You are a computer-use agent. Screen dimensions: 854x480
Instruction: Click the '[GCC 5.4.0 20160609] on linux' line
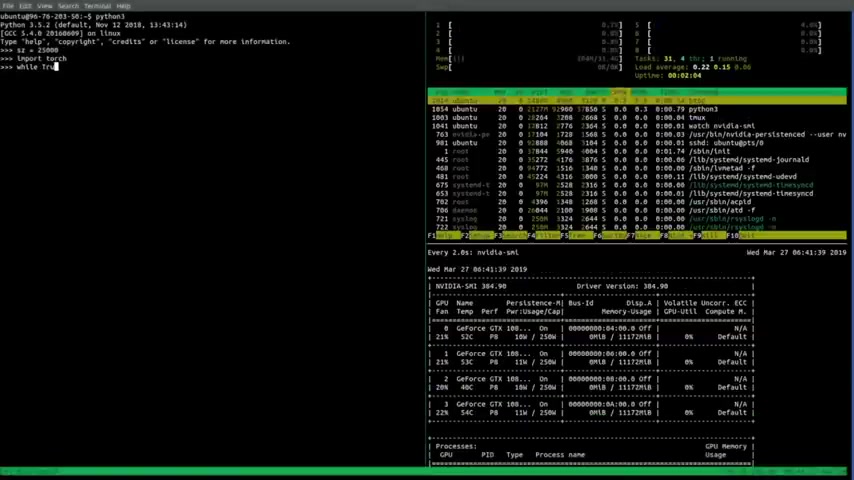[x=60, y=33]
